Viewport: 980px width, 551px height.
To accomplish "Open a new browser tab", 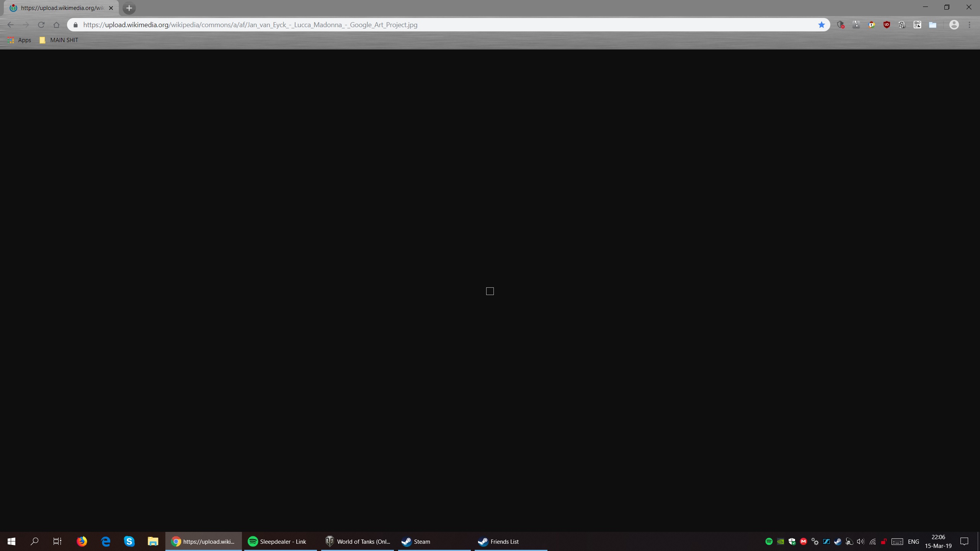I will (129, 8).
